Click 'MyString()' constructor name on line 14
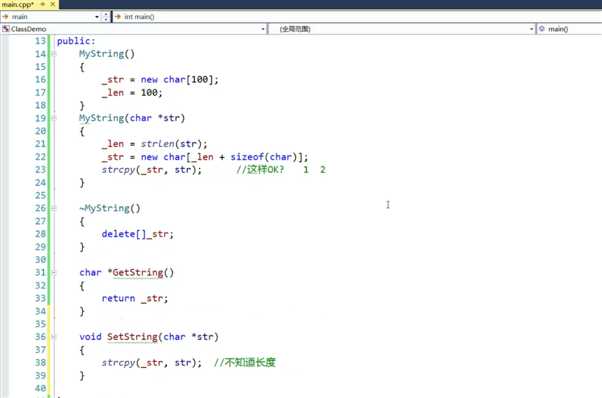Image resolution: width=602 pixels, height=398 pixels. [107, 54]
